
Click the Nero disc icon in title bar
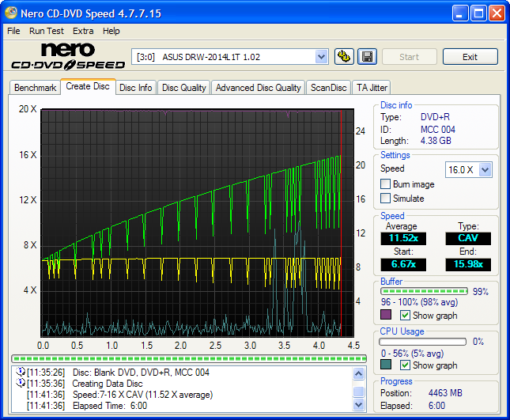pyautogui.click(x=12, y=13)
